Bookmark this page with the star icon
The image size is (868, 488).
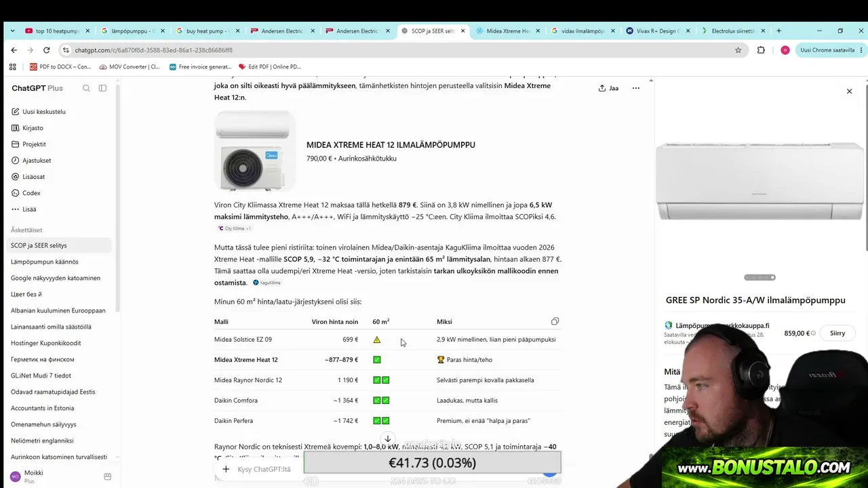coord(738,50)
